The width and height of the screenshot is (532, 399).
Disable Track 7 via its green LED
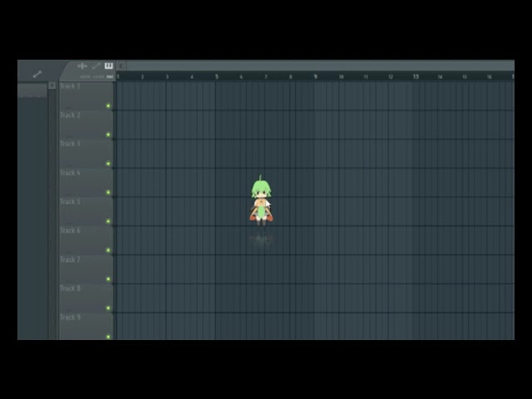tap(108, 279)
